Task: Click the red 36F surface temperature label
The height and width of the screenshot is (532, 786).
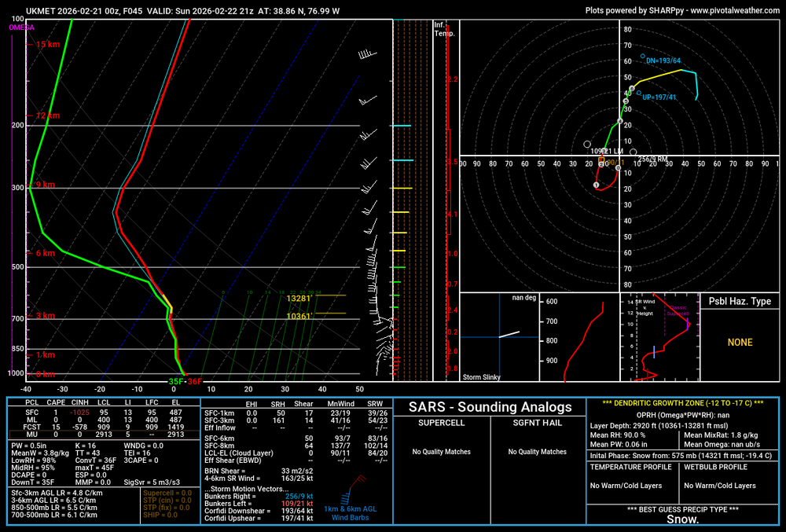Action: [x=194, y=382]
